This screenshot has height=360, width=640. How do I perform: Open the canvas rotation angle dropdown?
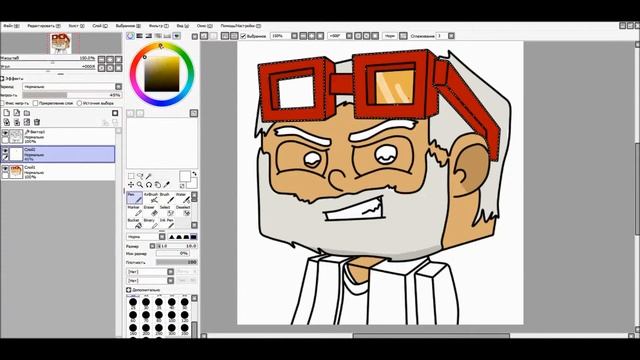coord(349,36)
